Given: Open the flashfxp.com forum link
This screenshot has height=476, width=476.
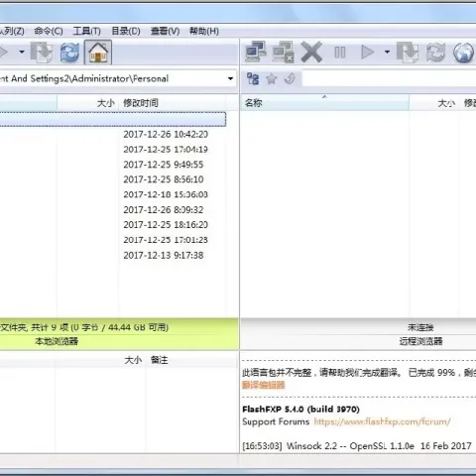Looking at the screenshot, I should tap(382, 421).
